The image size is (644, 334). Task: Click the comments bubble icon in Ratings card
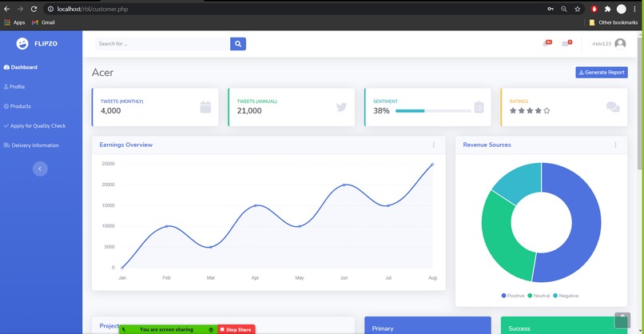[613, 107]
